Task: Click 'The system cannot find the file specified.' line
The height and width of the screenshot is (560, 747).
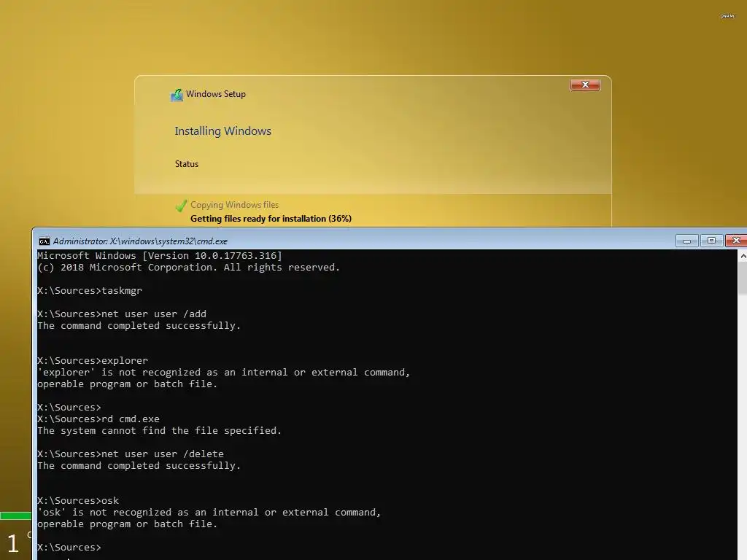Action: 159,431
